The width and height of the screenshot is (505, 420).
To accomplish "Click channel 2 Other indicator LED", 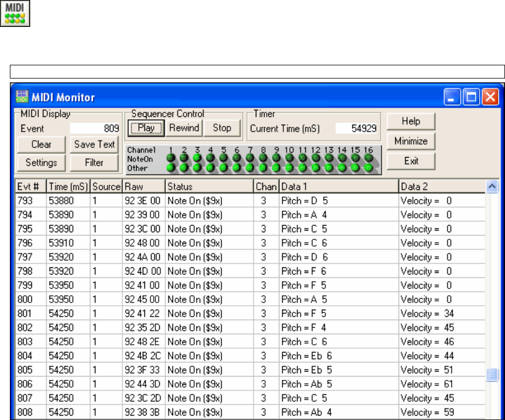I will [x=184, y=167].
